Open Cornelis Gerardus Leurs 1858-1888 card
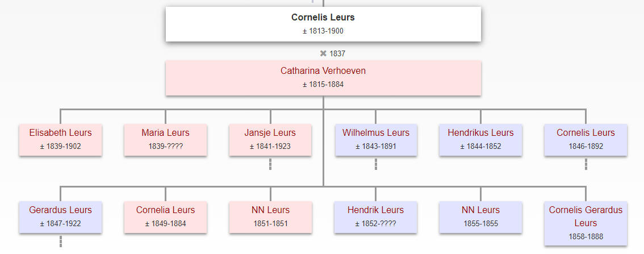 pyautogui.click(x=586, y=223)
